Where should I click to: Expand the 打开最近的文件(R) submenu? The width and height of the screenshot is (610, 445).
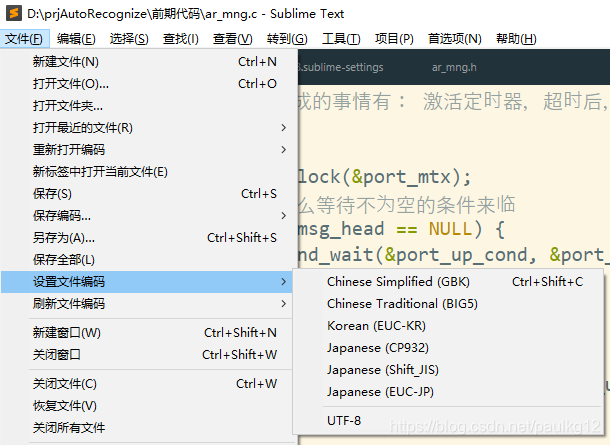click(x=147, y=128)
